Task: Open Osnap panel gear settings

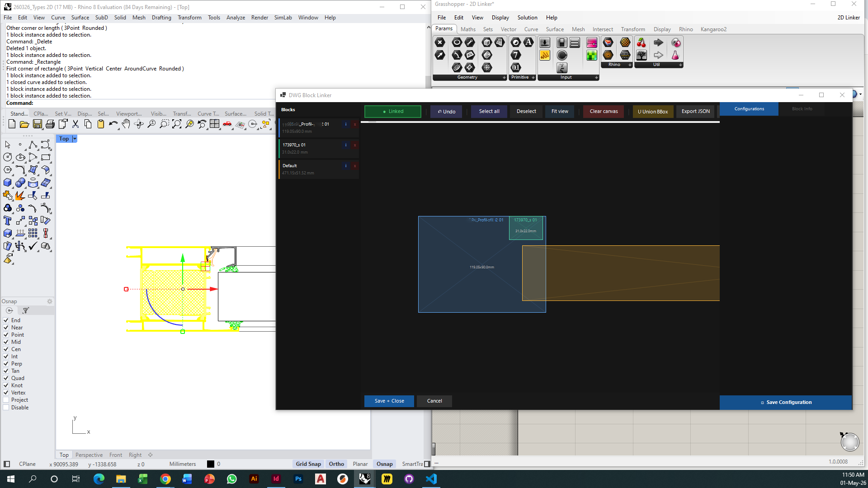Action: pyautogui.click(x=50, y=301)
